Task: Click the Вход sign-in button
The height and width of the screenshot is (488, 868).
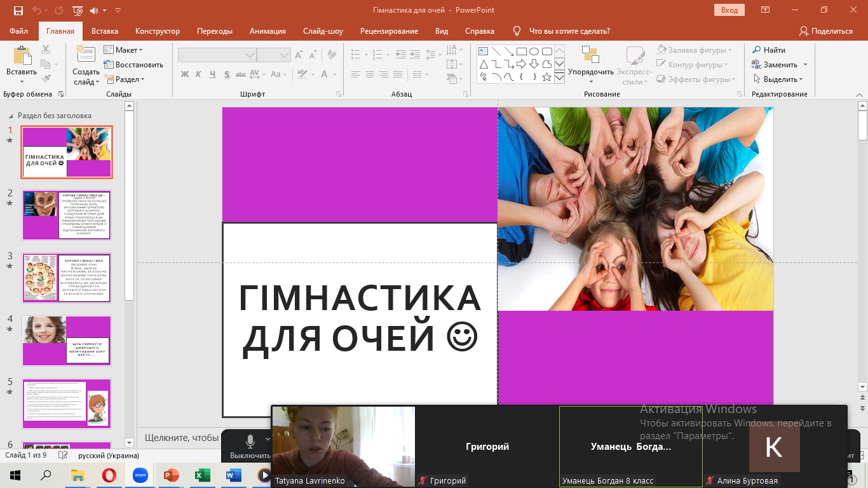Action: [729, 10]
